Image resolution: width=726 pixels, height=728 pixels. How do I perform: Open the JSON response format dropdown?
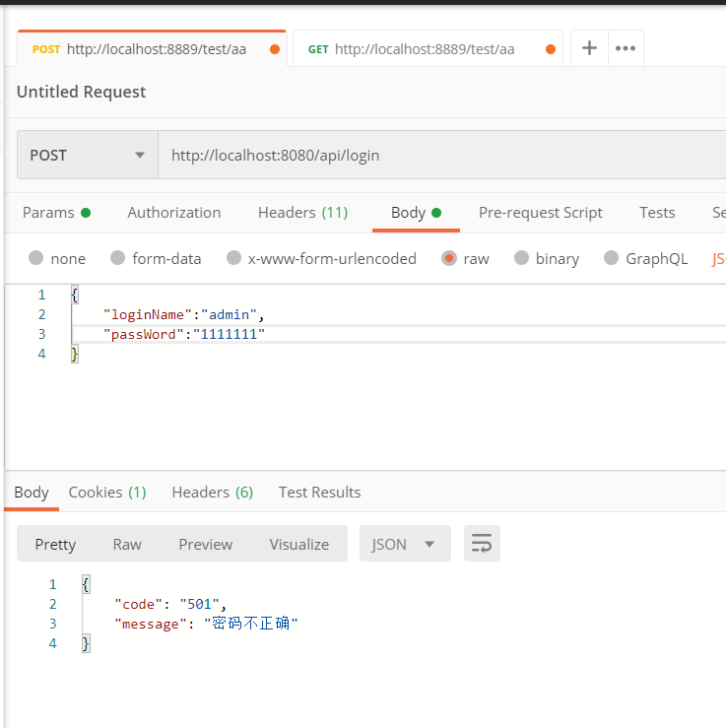click(405, 543)
